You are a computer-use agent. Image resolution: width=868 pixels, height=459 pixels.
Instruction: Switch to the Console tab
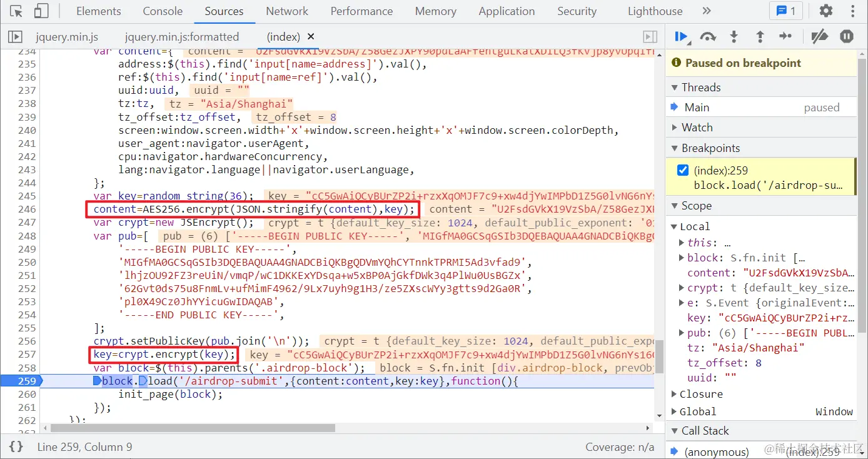pyautogui.click(x=163, y=11)
